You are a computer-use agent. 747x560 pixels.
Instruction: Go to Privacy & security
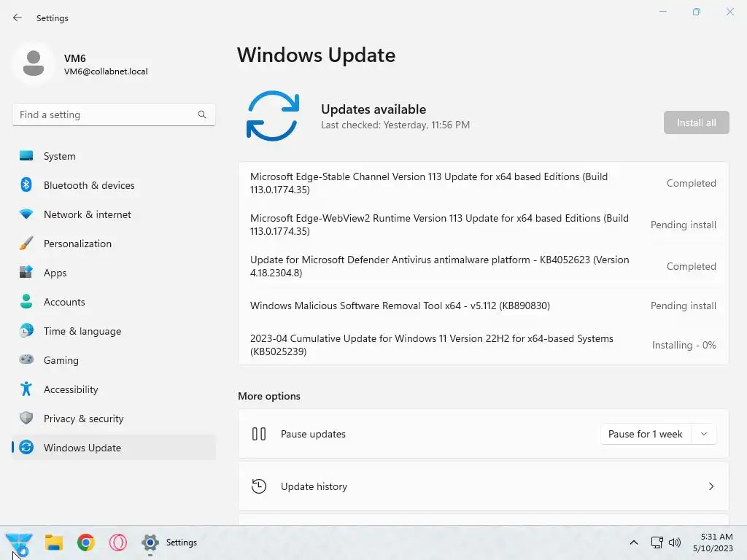113,419
